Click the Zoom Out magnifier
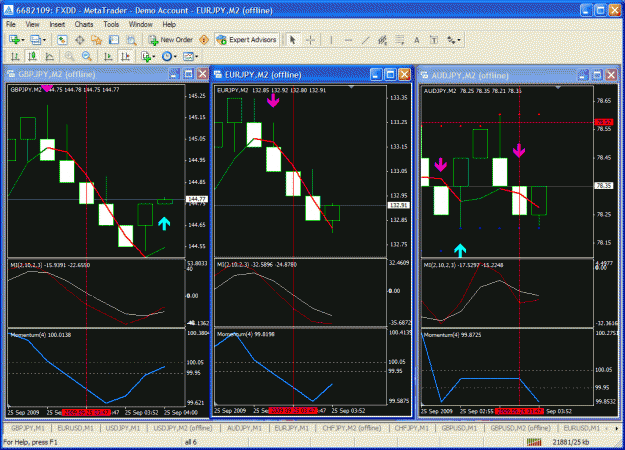Image resolution: width=625 pixels, height=450 pixels. pyautogui.click(x=86, y=56)
